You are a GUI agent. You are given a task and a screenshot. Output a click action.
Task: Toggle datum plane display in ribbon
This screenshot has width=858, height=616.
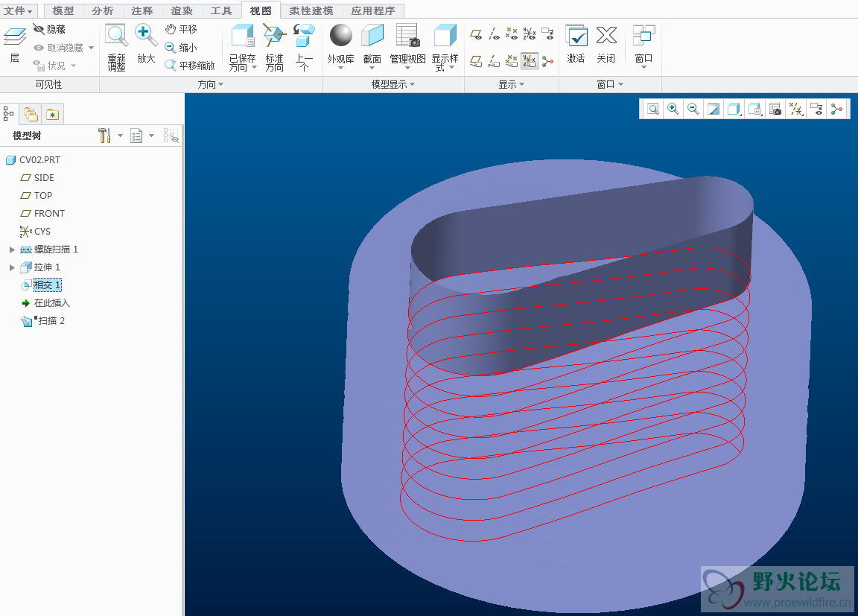click(x=476, y=34)
